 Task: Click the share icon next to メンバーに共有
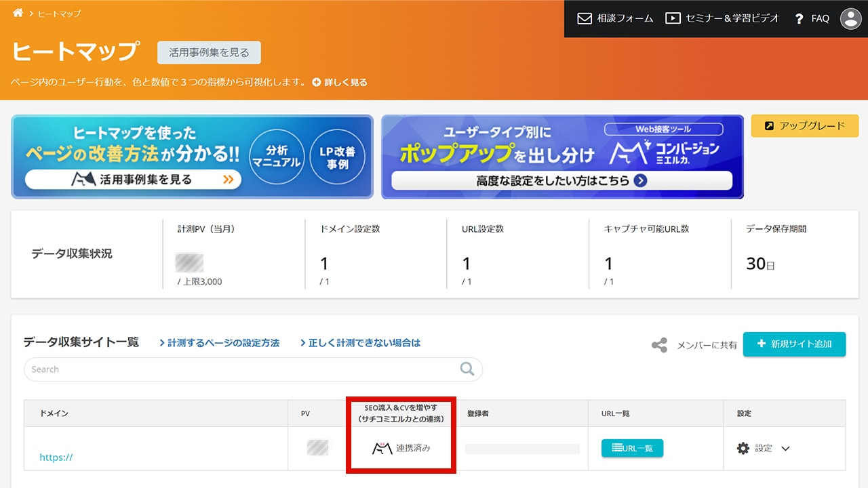point(659,345)
